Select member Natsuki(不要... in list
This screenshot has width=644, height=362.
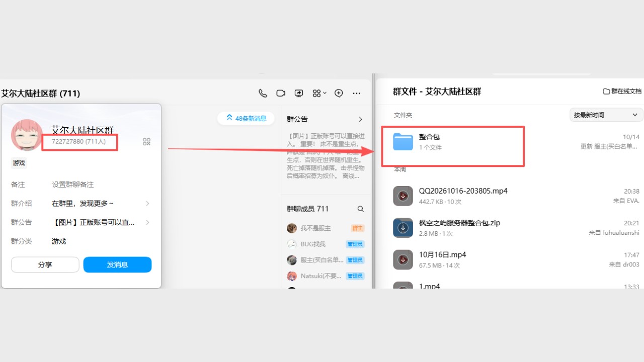(x=325, y=276)
